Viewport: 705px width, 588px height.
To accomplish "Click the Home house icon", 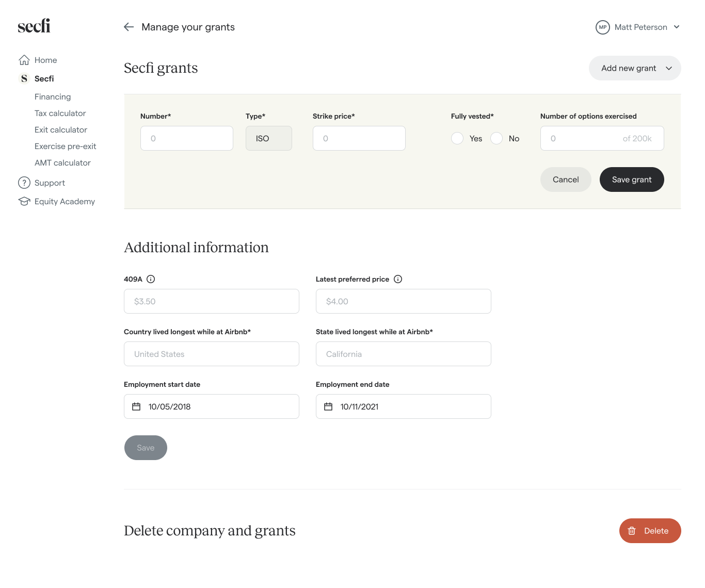I will coord(24,60).
